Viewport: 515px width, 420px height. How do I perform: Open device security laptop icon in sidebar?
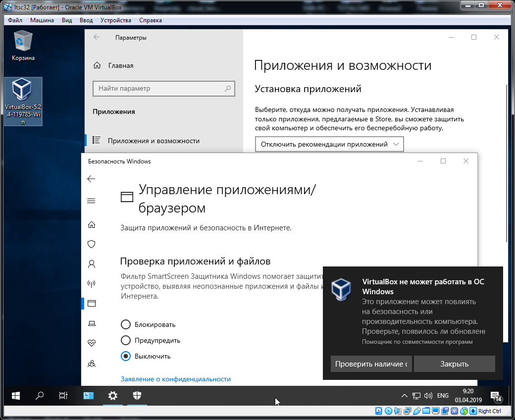pos(92,323)
